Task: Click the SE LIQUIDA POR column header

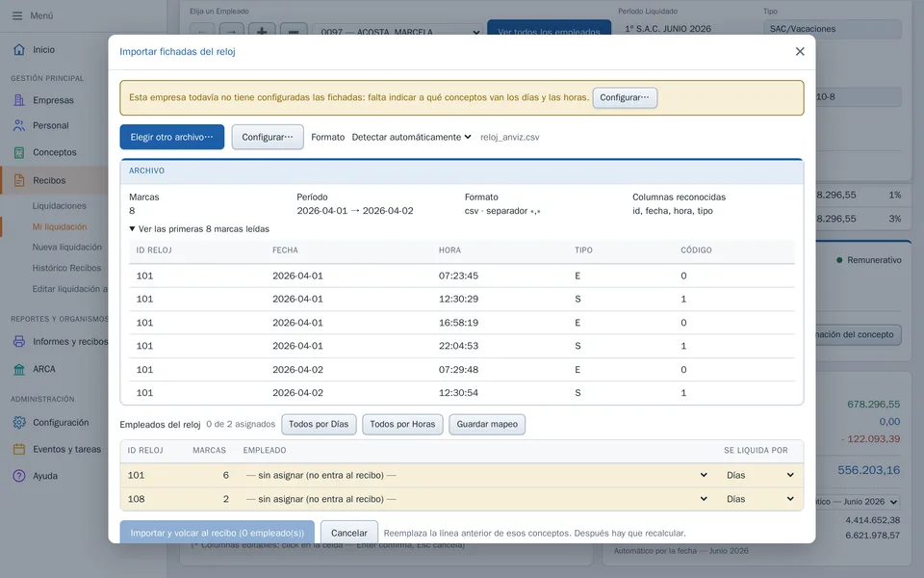Action: pyautogui.click(x=757, y=450)
